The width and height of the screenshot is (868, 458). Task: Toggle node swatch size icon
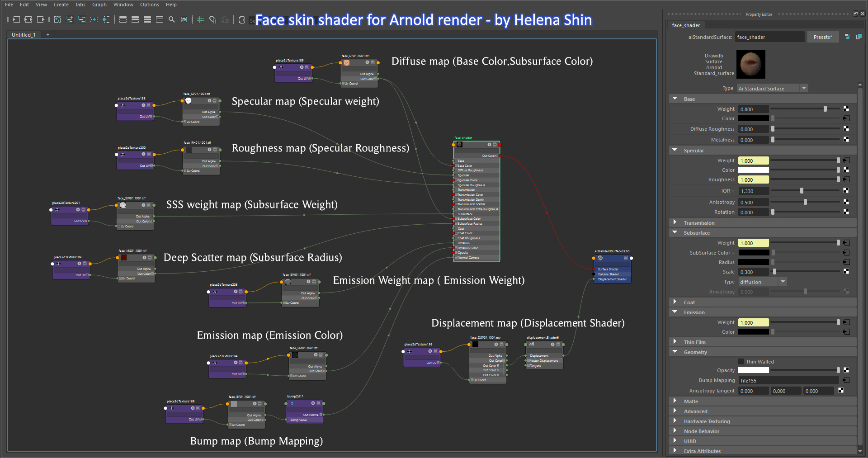click(x=184, y=19)
